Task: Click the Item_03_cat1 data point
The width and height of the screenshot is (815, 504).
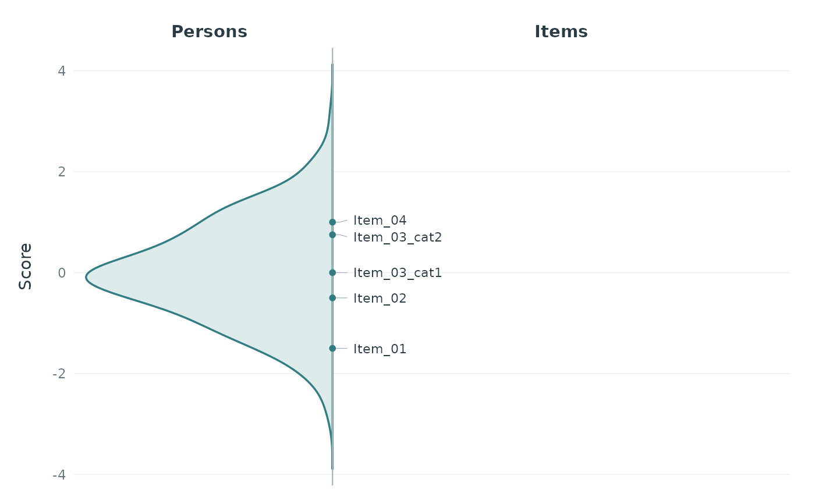Action: point(332,272)
